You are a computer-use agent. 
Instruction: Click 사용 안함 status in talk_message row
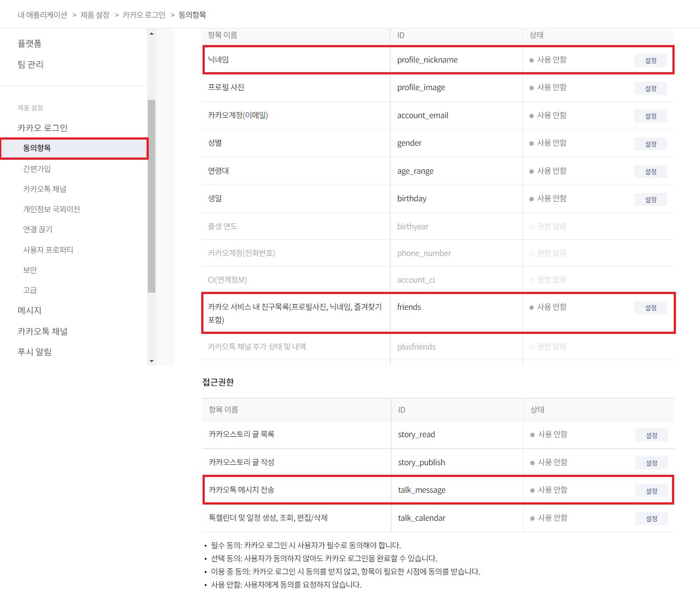tap(549, 490)
